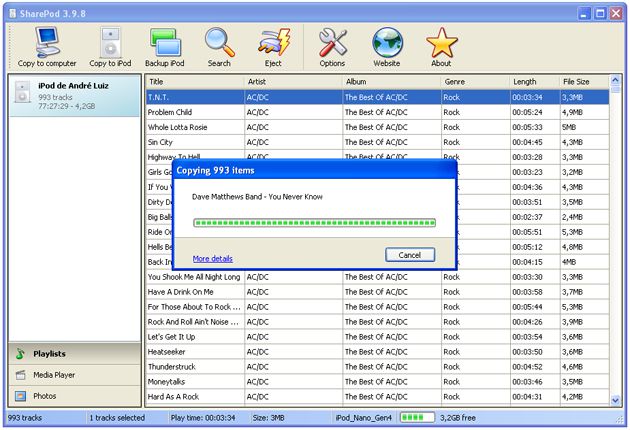Minimize the SharePod window
This screenshot has height=430, width=630.
click(x=584, y=14)
